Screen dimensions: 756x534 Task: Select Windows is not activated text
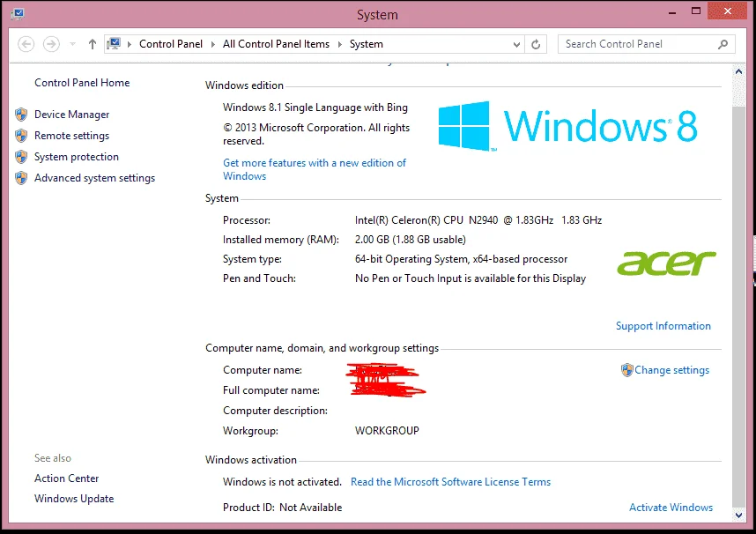(x=282, y=482)
